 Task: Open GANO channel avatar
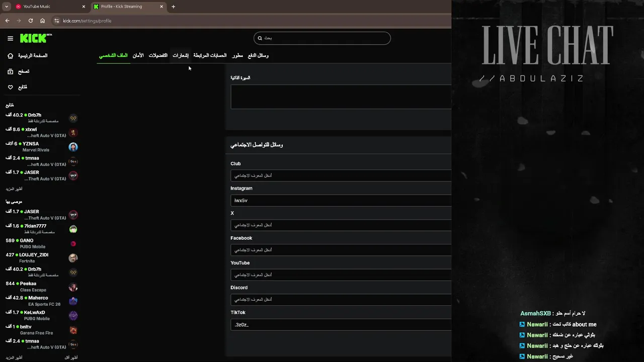(73, 244)
